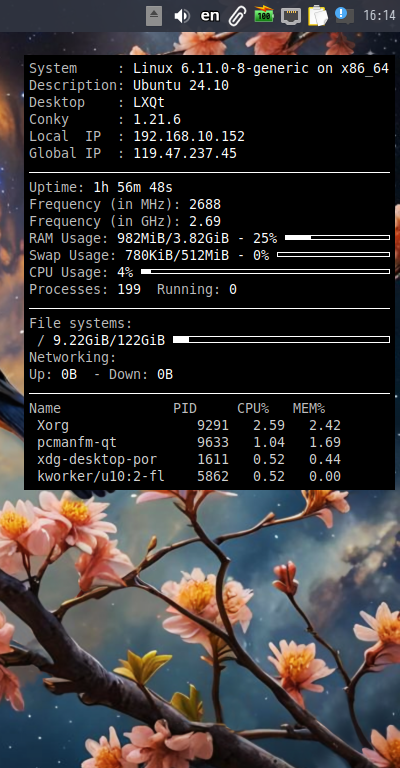Select the RAM text '982MiB/3.82GiB'

(x=173, y=239)
